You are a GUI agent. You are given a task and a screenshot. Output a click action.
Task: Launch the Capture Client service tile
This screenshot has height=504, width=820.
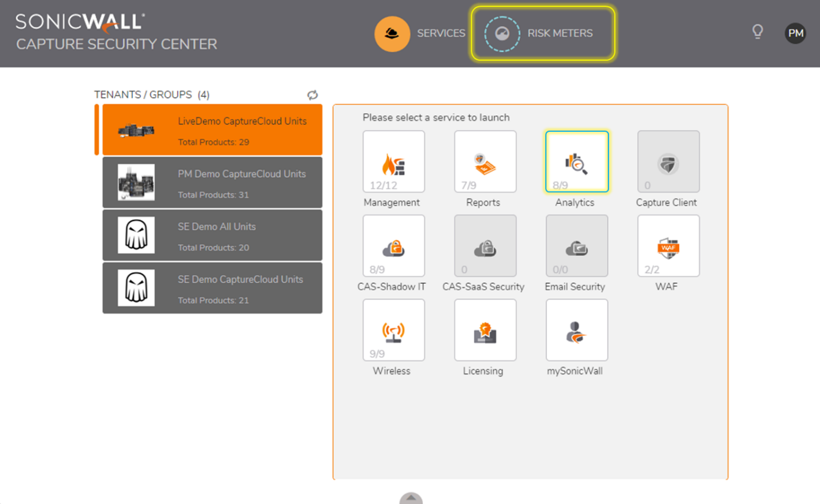point(669,162)
